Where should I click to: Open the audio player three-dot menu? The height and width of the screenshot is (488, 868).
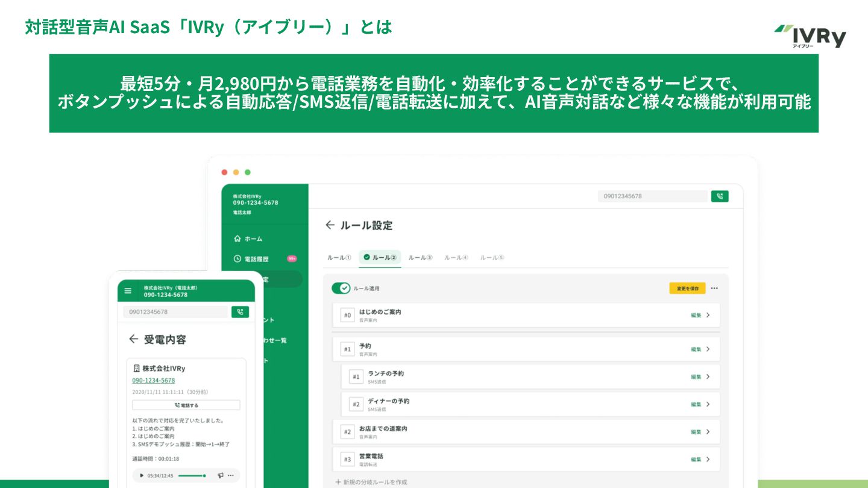(x=232, y=475)
